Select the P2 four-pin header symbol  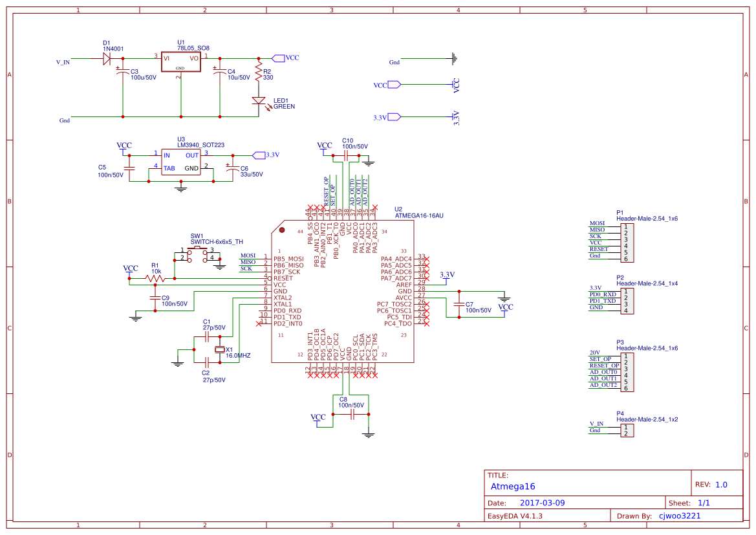(x=627, y=301)
